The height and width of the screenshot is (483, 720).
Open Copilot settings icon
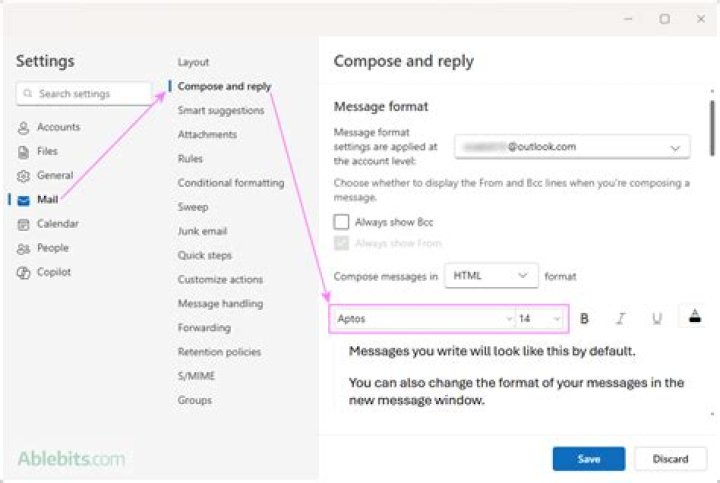click(x=23, y=273)
